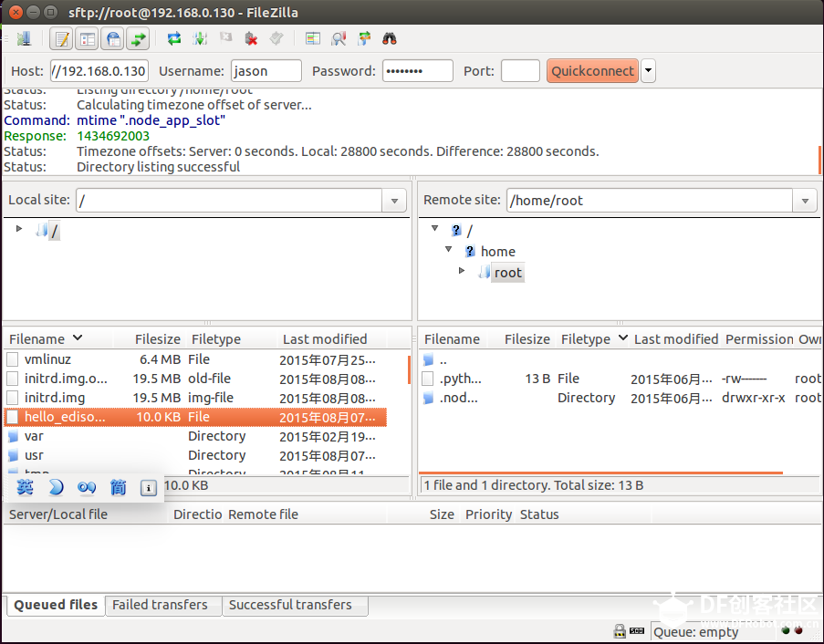Select vmlinuz in local file list
824x644 pixels.
point(195,359)
